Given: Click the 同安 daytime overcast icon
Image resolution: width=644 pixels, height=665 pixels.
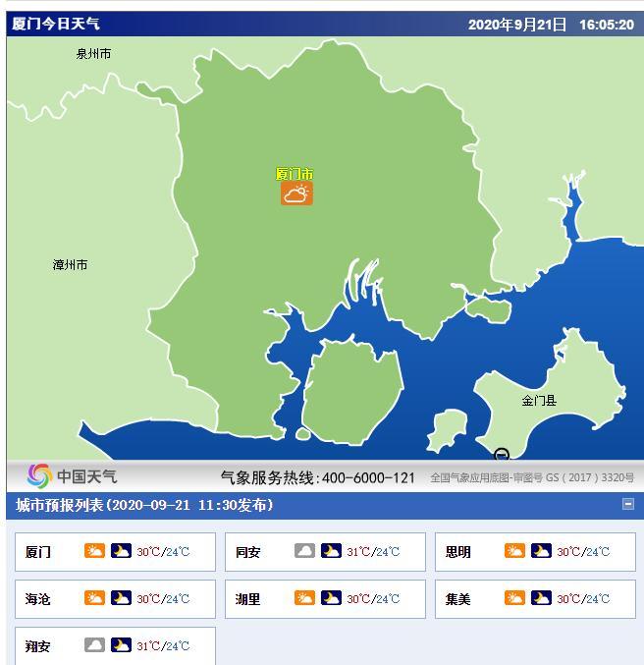Looking at the screenshot, I should coord(305,551).
